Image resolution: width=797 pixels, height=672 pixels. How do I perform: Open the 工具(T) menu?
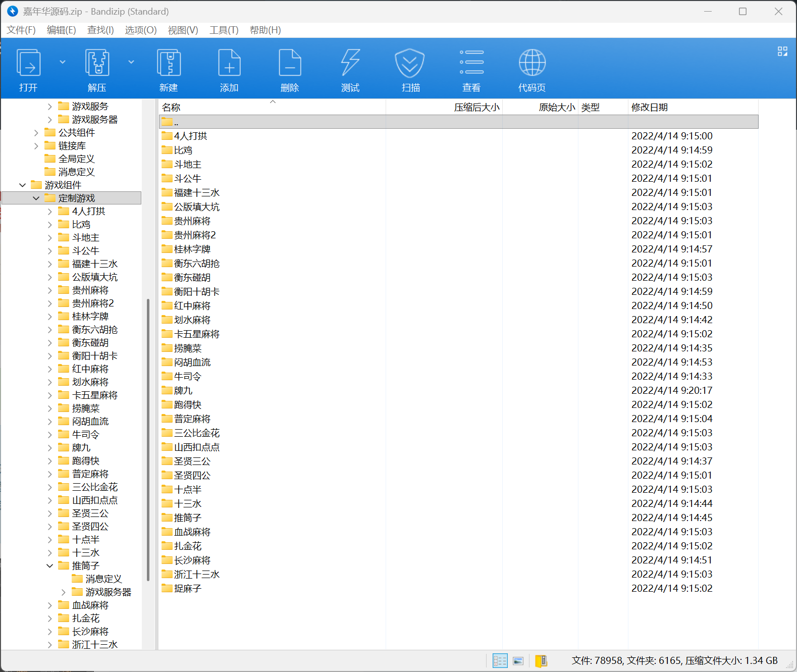coord(224,30)
